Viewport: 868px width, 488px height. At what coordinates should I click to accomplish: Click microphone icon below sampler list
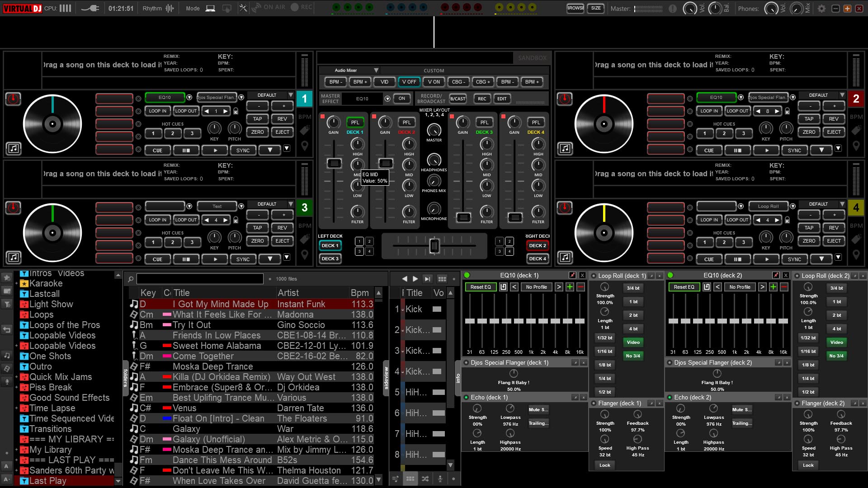440,479
